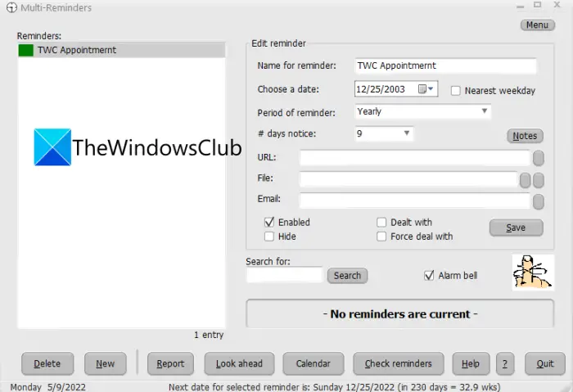Click the finger-with-string reminder icon
Screen dimensions: 573x392
[x=533, y=273]
